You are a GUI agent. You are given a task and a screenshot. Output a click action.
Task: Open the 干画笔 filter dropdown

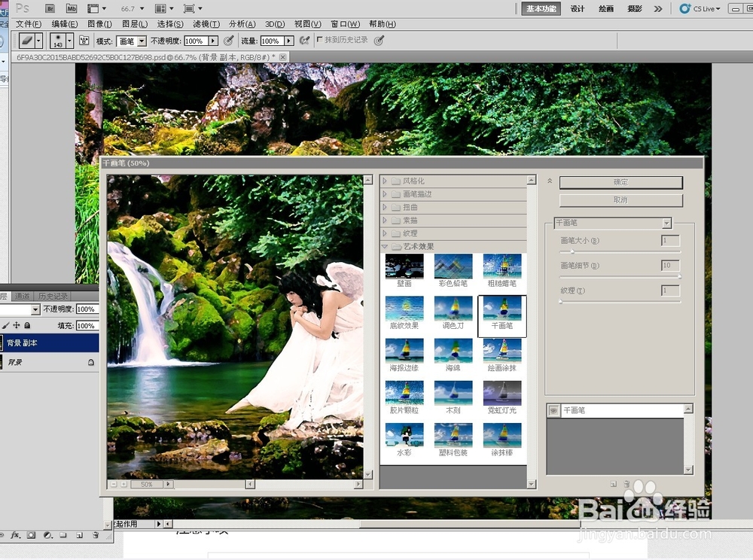tap(666, 223)
